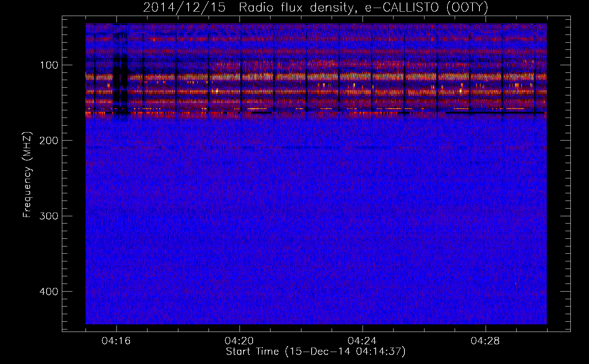
Task: Click the 'Start Time (15-Dec-14 04:14:37)' x-axis label
Action: click(x=316, y=352)
